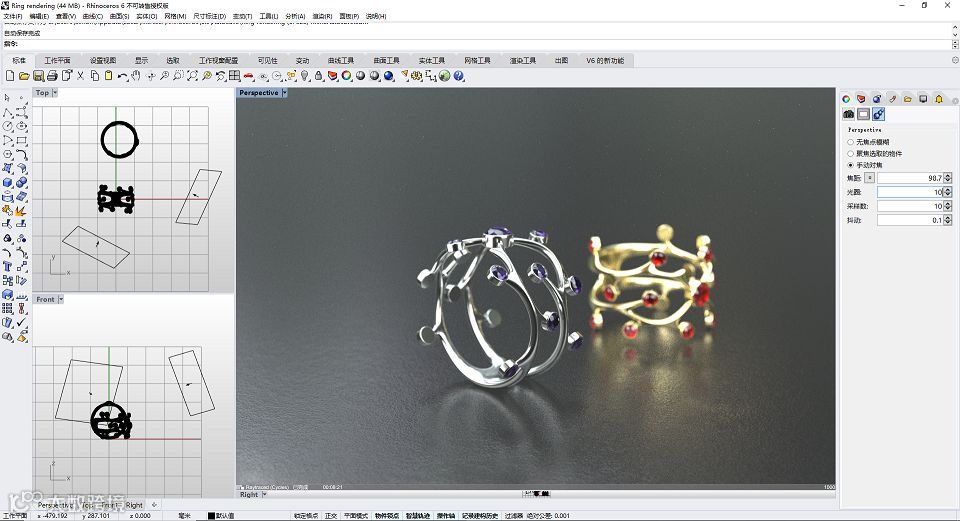This screenshot has width=960, height=521.
Task: Click the Open file folder icon
Action: click(x=24, y=76)
